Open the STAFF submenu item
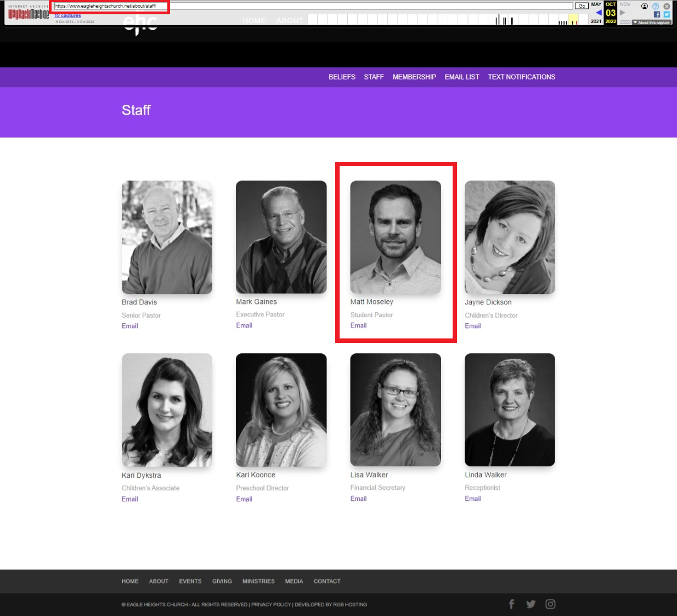 374,77
